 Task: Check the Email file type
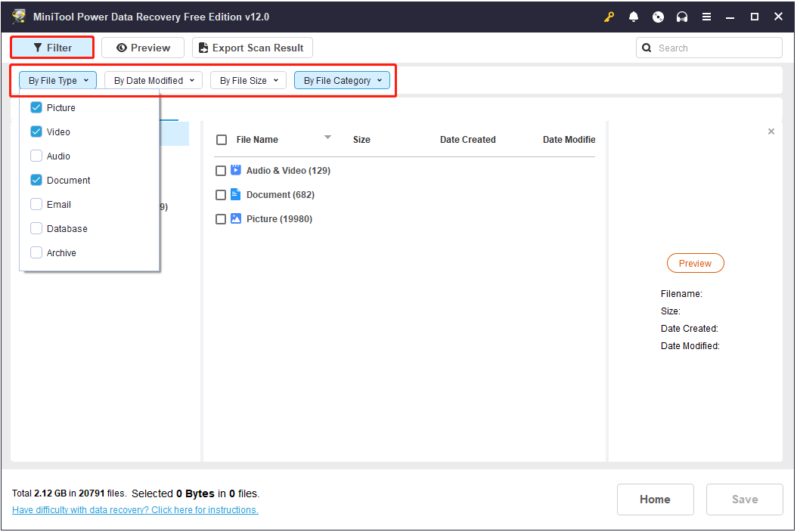coord(36,204)
